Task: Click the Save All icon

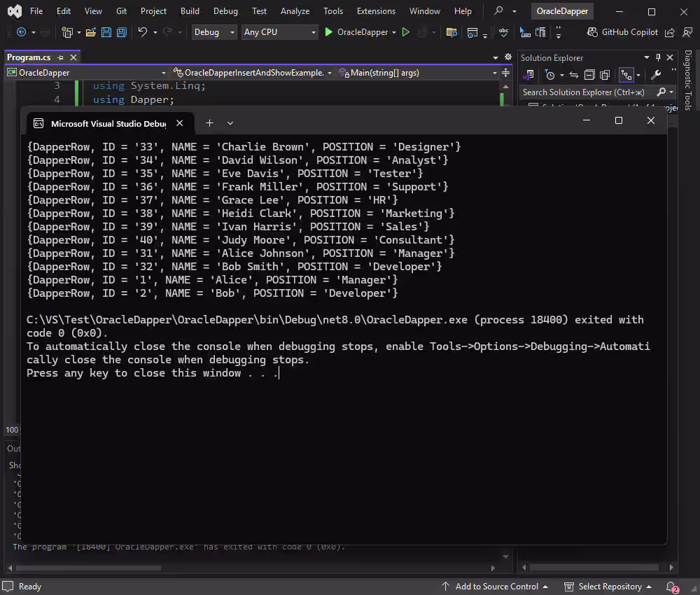Action: coord(121,31)
